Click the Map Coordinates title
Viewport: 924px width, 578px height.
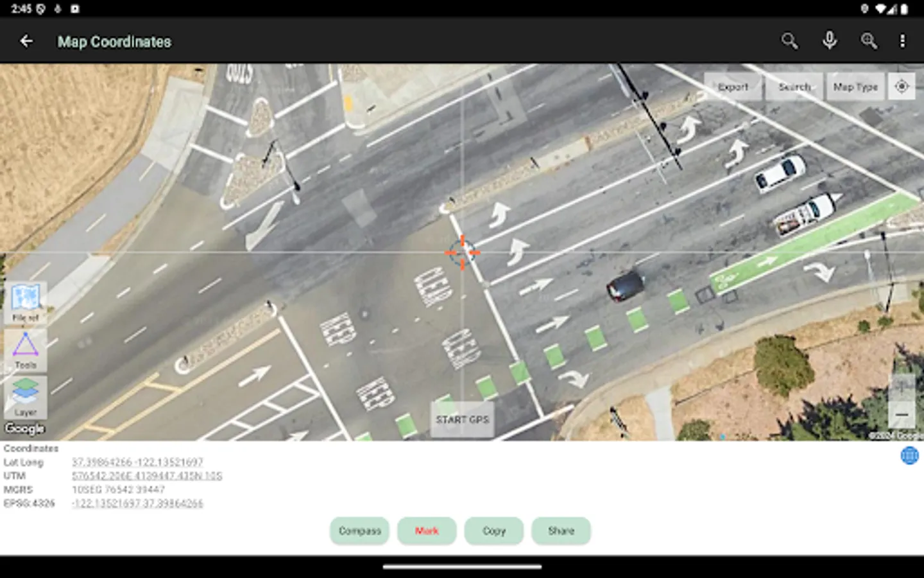(x=114, y=42)
